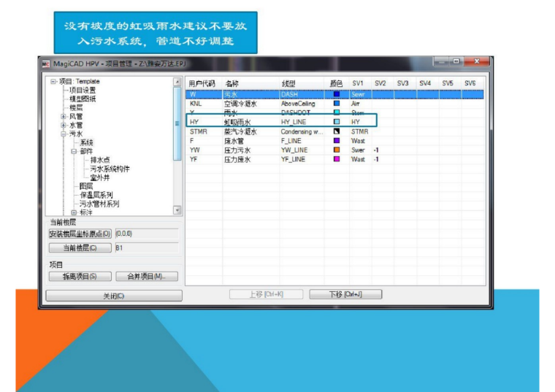Expand the 风管 tree node
The height and width of the screenshot is (392, 555).
[x=64, y=117]
